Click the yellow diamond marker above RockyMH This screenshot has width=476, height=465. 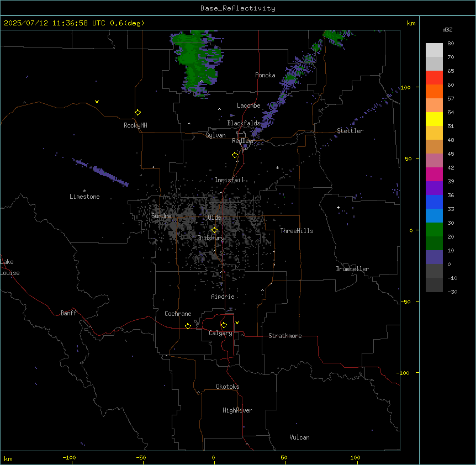tap(138, 113)
